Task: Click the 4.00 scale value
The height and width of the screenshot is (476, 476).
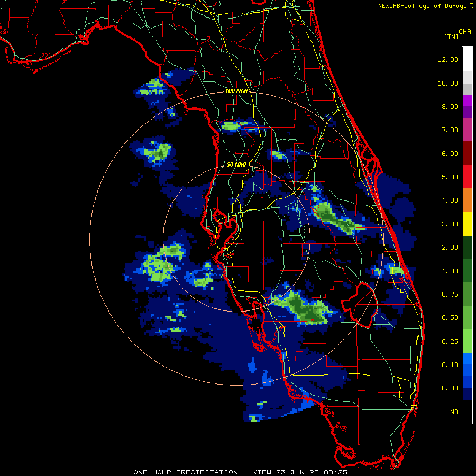Action: point(450,200)
